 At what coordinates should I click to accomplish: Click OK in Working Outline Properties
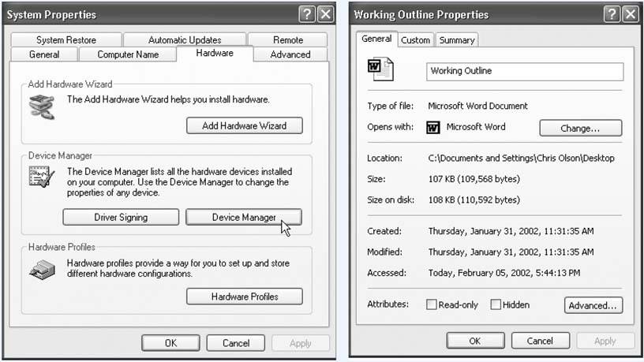pos(475,341)
